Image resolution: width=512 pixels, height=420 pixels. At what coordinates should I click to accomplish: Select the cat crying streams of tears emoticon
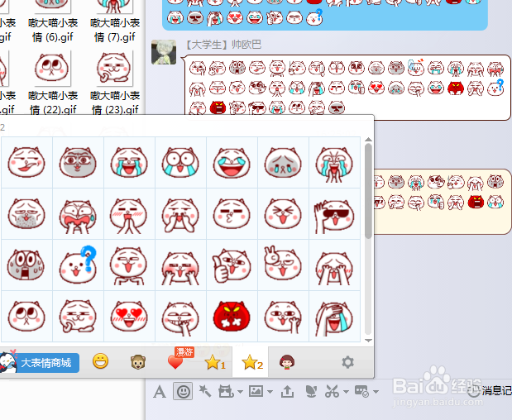129,162
